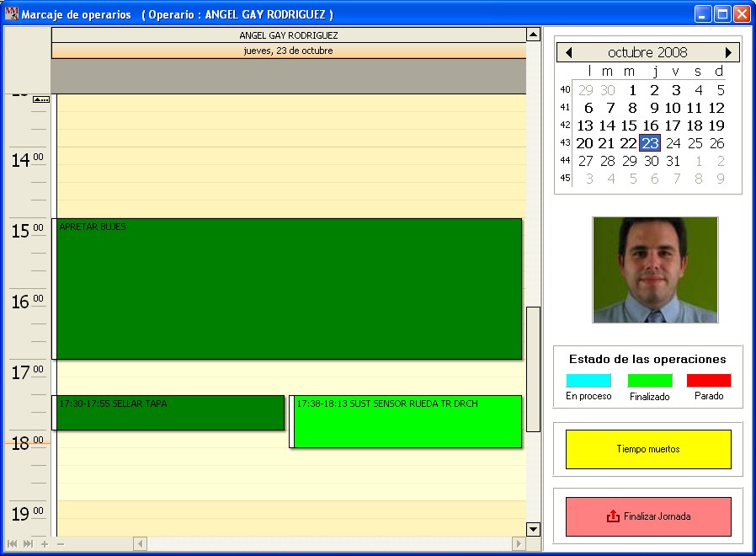Select September 29 greyed date
The height and width of the screenshot is (556, 756).
click(x=586, y=90)
